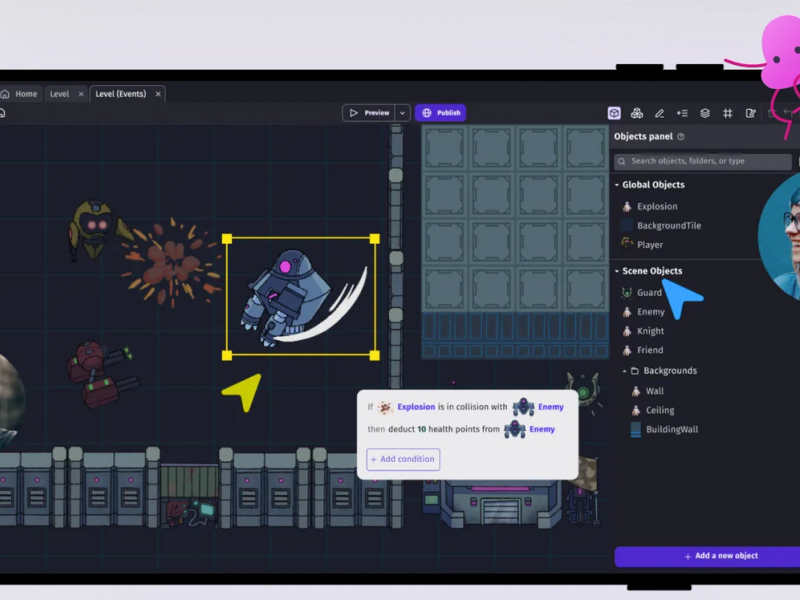Open the object groups icon in toolbar

tap(636, 113)
